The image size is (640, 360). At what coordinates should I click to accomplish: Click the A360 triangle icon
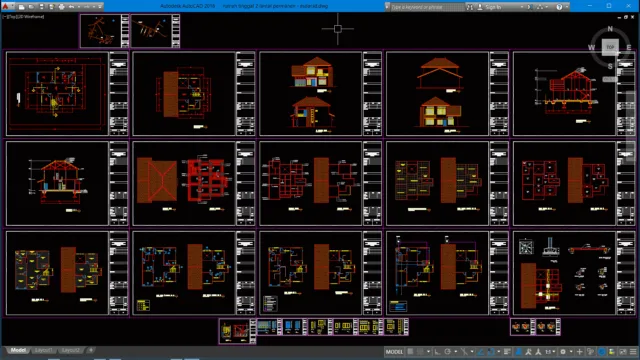(x=540, y=7)
